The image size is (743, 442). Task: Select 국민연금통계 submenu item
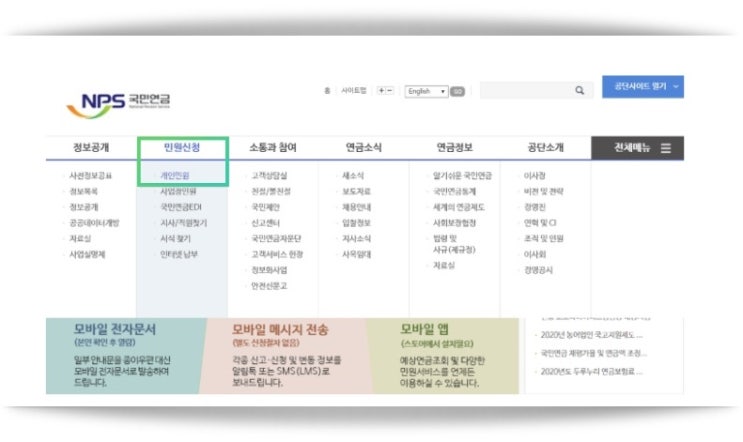pos(454,191)
